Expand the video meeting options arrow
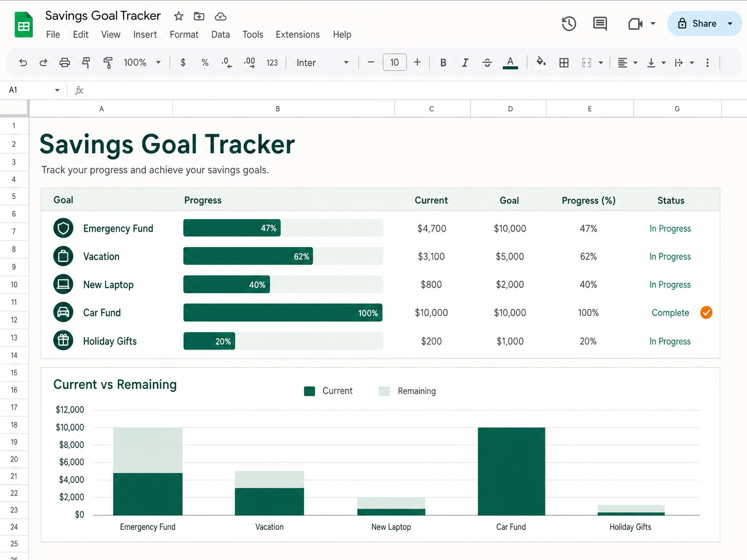747x560 pixels. pyautogui.click(x=653, y=23)
